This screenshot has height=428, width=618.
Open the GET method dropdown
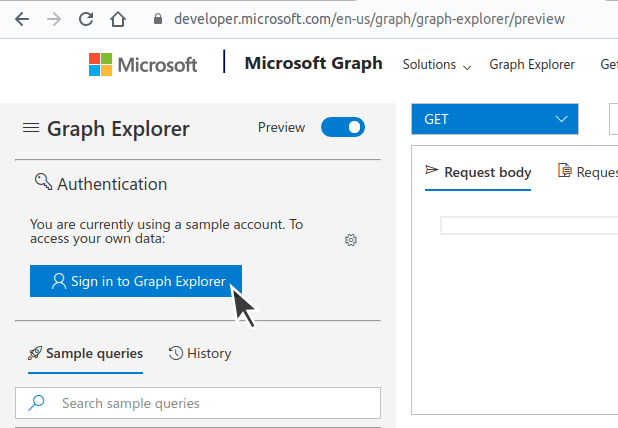[495, 119]
